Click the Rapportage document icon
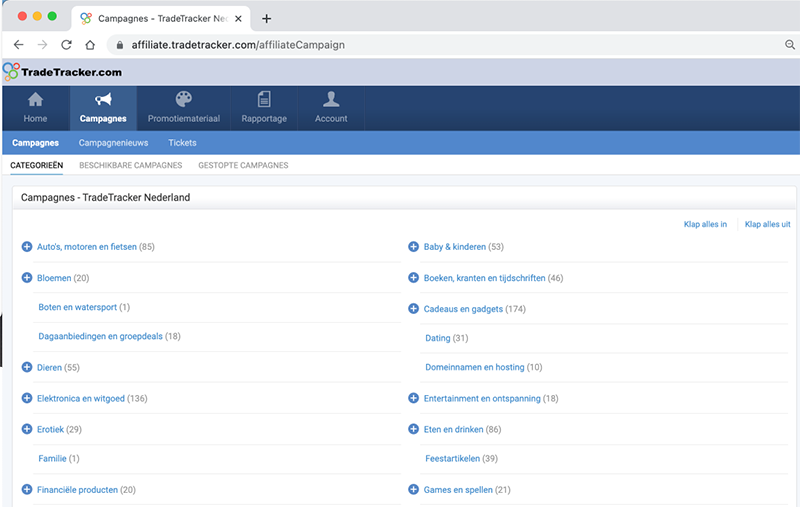The height and width of the screenshot is (507, 800). tap(264, 99)
